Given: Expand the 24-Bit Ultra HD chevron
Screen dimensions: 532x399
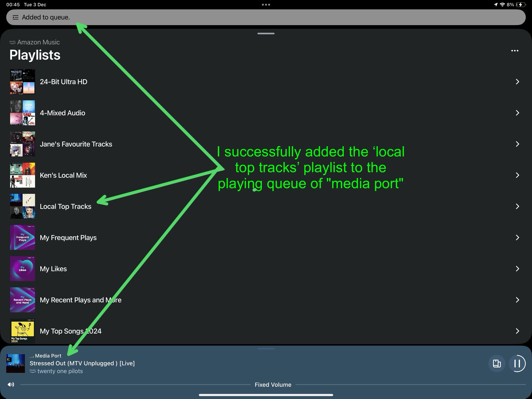Looking at the screenshot, I should pyautogui.click(x=517, y=82).
